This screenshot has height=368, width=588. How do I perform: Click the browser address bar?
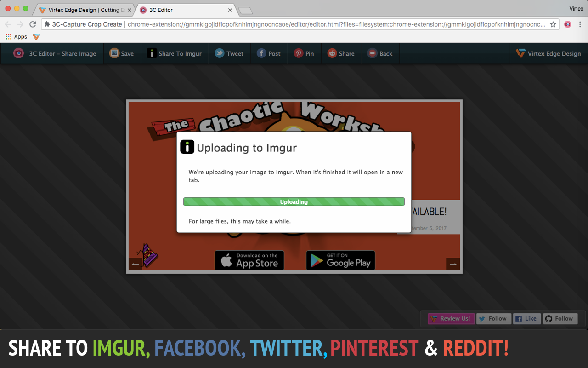click(x=335, y=24)
